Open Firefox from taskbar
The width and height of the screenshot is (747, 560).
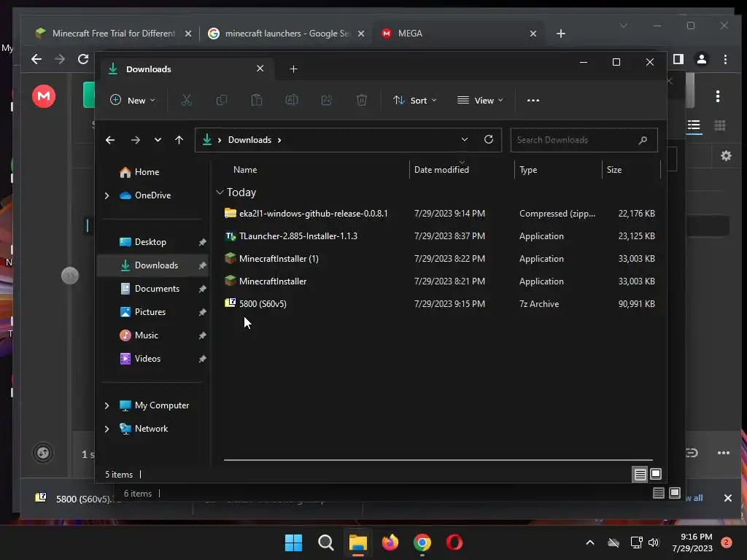pyautogui.click(x=390, y=542)
